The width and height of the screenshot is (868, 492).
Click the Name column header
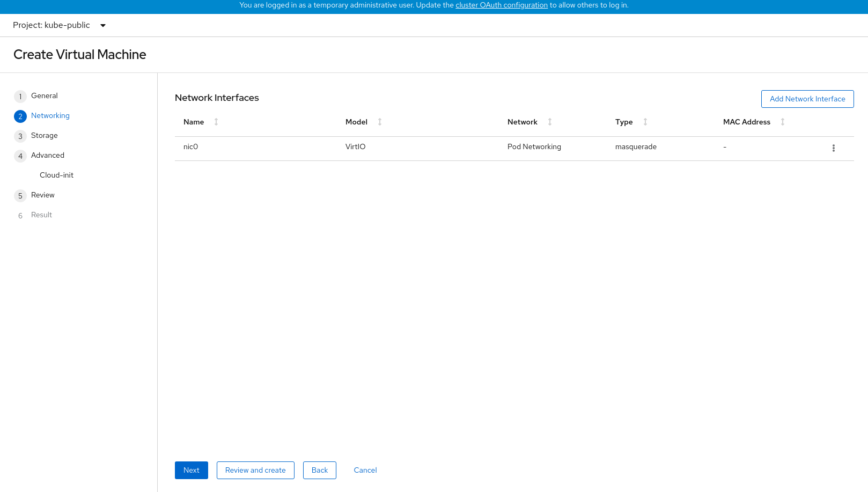194,122
